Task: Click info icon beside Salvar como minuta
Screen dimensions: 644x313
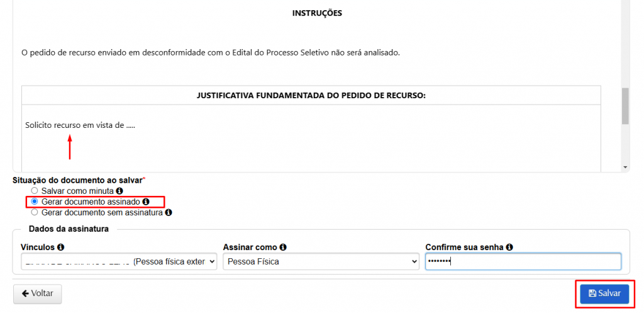Action: (119, 190)
